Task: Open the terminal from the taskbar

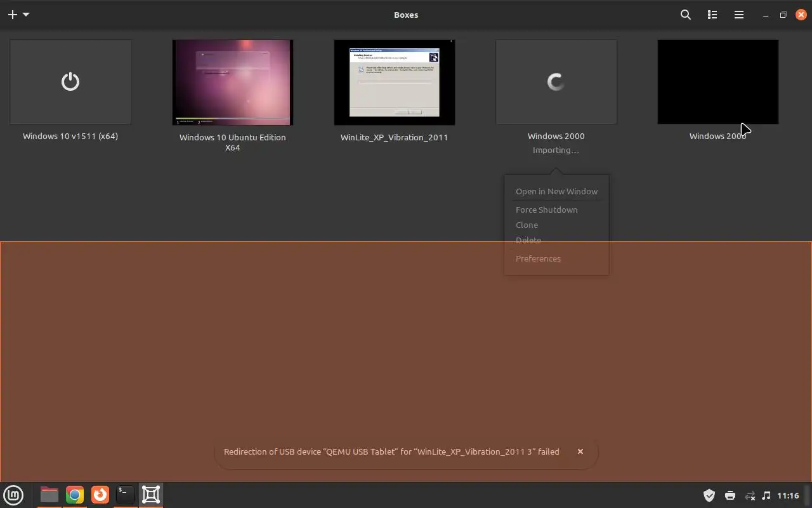Action: click(x=126, y=495)
